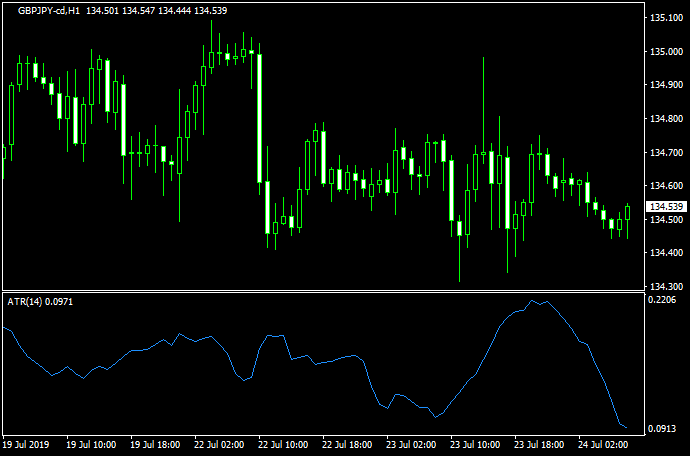Image resolution: width=690 pixels, height=456 pixels.
Task: Click the tall white bearish candle body
Action: [x=260, y=118]
